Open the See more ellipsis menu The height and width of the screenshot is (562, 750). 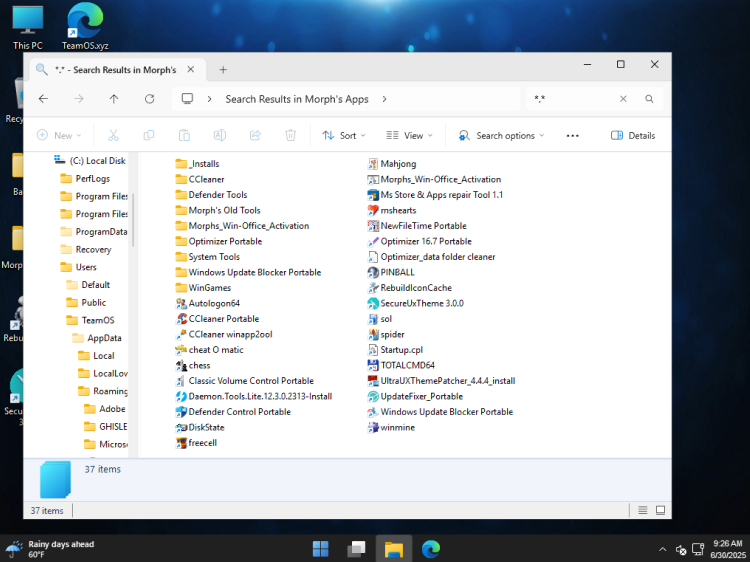(x=573, y=135)
